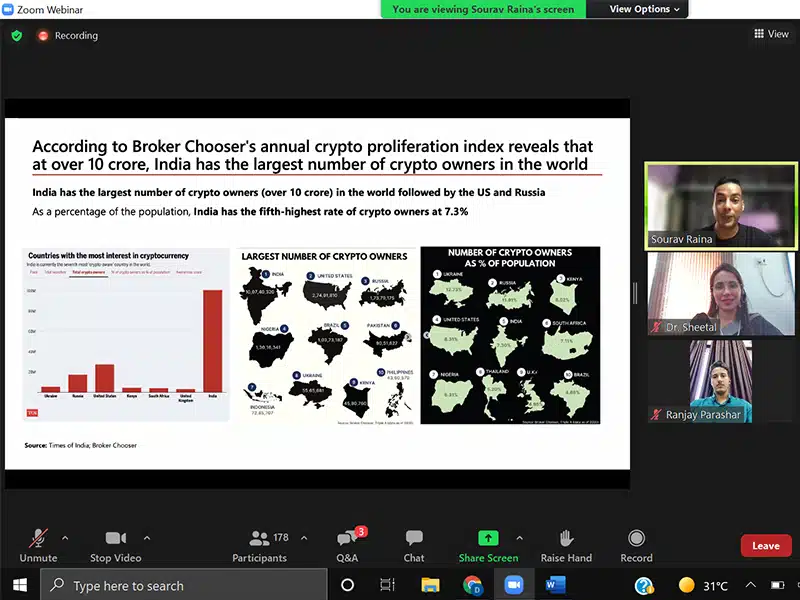Click the green encryption shield icon
This screenshot has width=800, height=600.
[x=16, y=35]
